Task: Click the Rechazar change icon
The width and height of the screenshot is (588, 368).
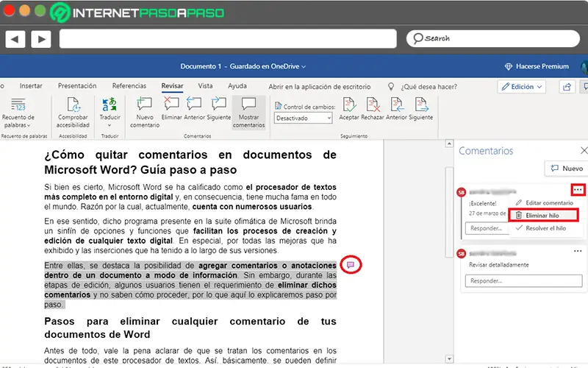Action: point(373,105)
